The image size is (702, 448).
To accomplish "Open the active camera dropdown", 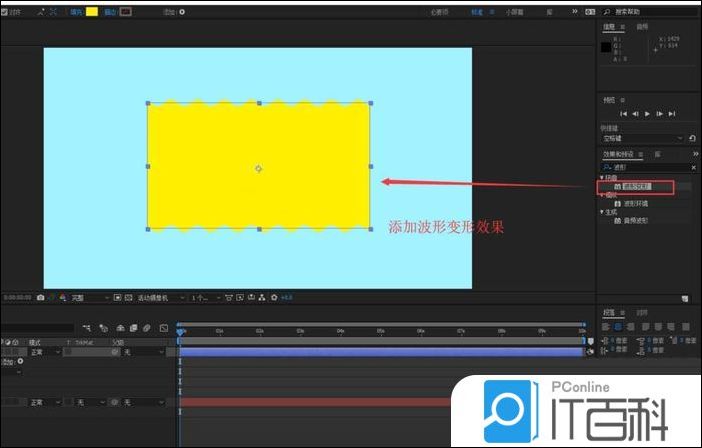I will [x=159, y=297].
